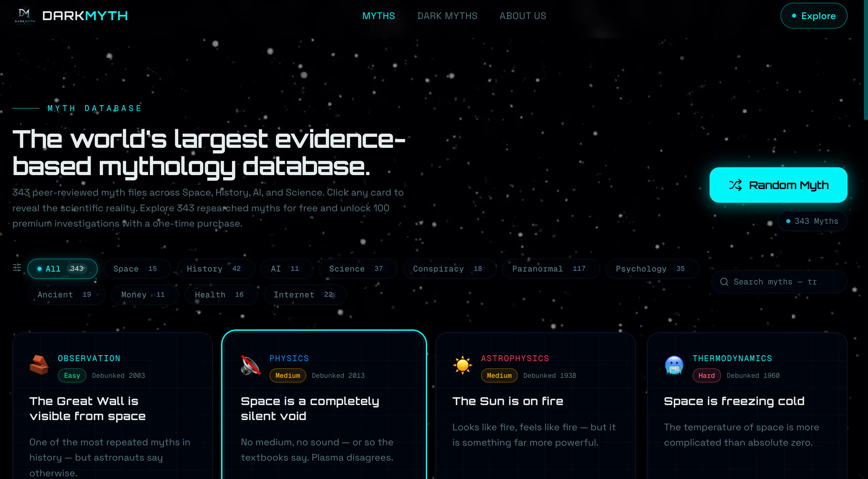868x479 pixels.
Task: Click 'Debunked 1938' text
Action: [550, 375]
